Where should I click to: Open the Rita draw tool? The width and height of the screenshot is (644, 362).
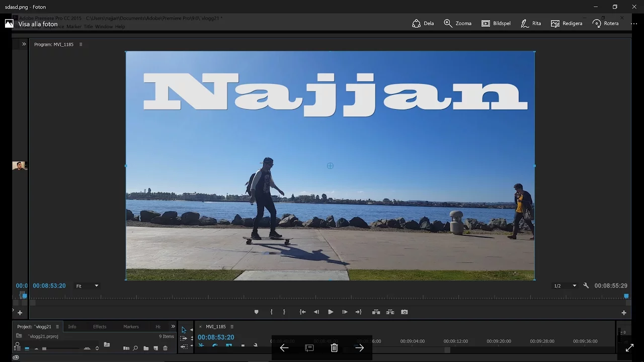click(x=531, y=24)
